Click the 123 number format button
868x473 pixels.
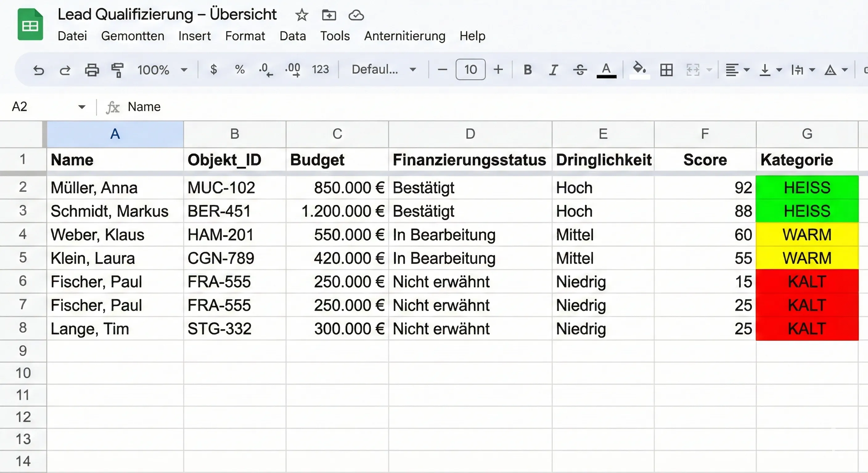coord(321,70)
